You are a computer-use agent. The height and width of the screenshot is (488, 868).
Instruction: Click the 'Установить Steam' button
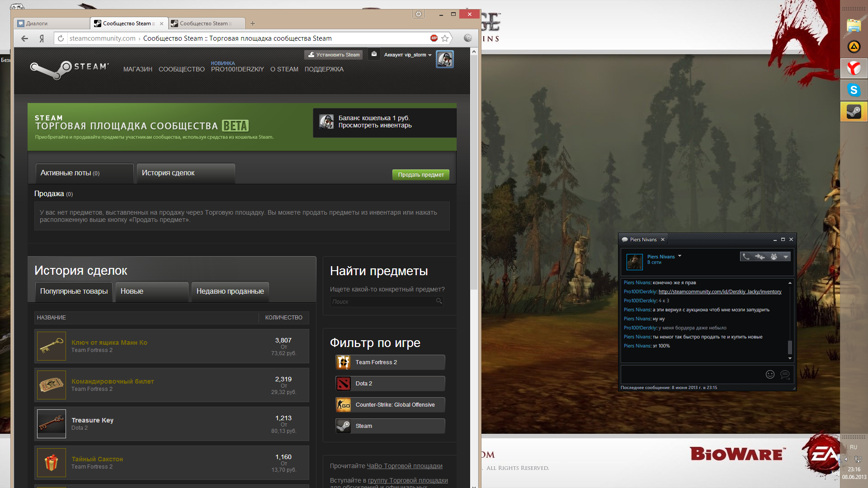point(334,55)
